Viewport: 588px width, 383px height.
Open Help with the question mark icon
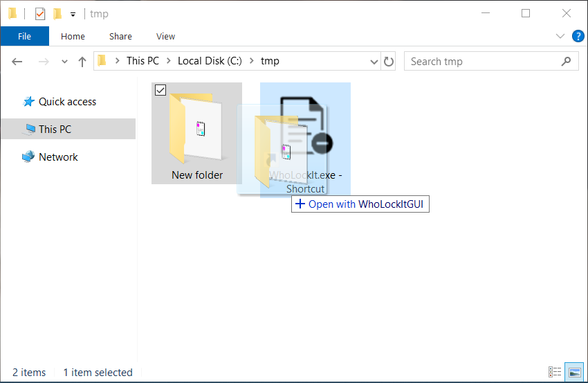pos(578,36)
